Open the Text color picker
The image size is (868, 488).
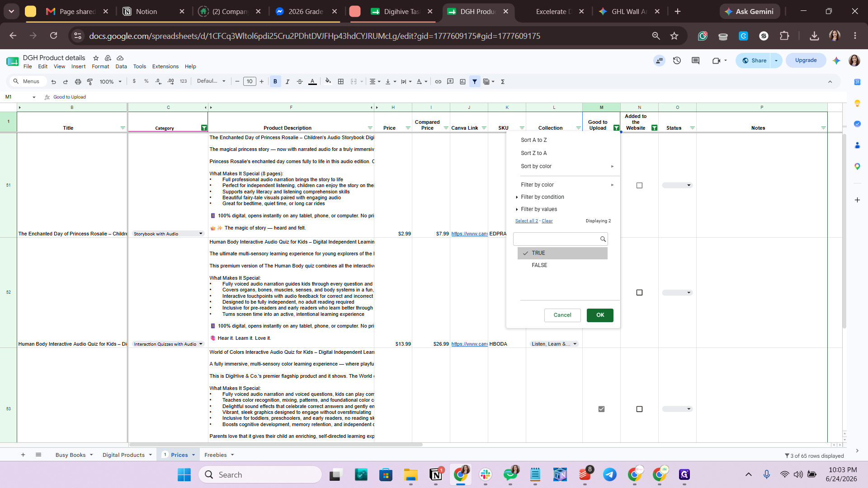coord(312,82)
